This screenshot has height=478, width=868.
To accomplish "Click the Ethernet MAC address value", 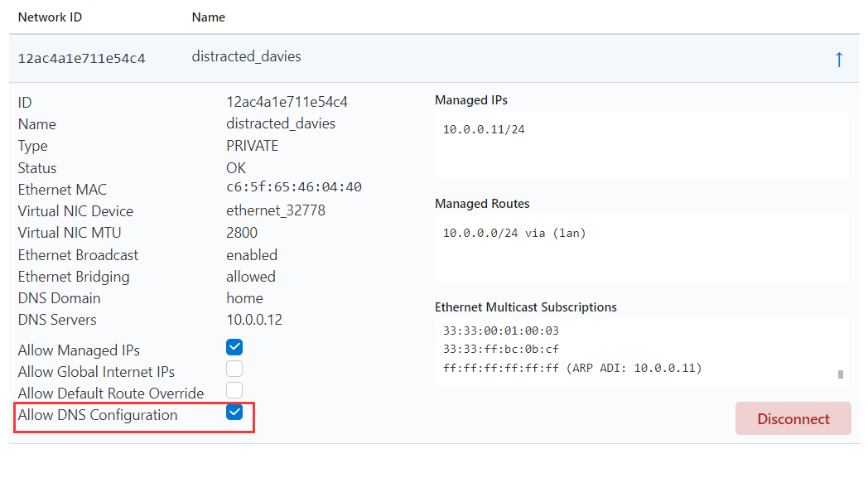I will pos(293,187).
